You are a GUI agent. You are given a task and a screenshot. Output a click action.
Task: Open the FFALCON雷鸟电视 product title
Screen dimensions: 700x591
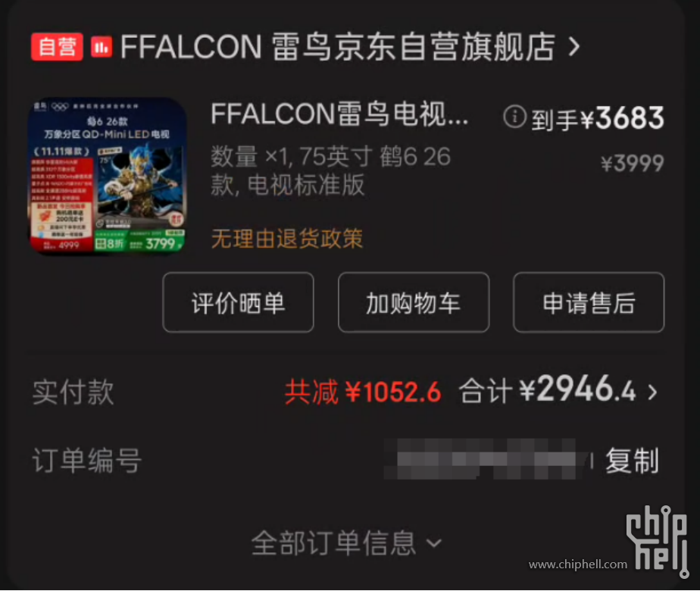click(x=339, y=114)
